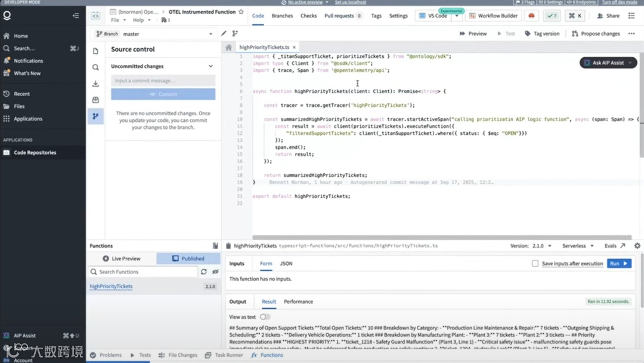Click the Tag version button

(x=542, y=33)
